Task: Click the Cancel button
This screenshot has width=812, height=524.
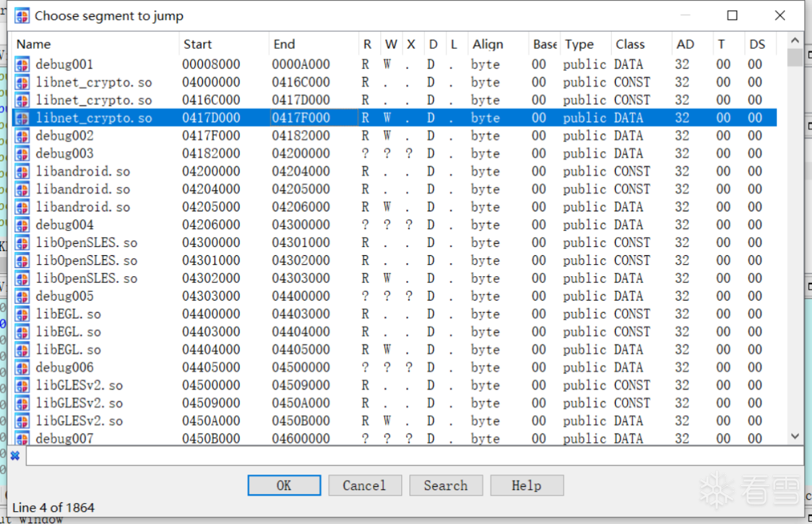Action: click(x=365, y=485)
